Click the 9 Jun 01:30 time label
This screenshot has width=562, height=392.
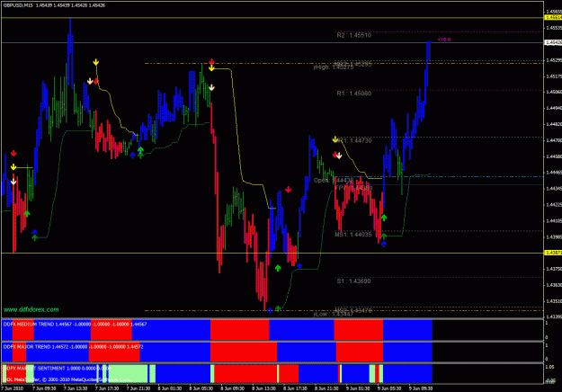358,388
